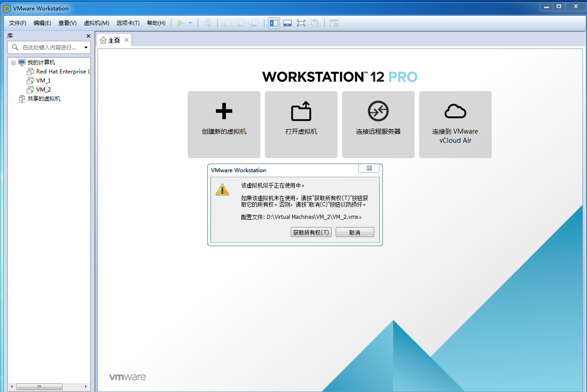The image size is (587, 392).
Task: Click the 取消 button in dialog
Action: [x=355, y=232]
